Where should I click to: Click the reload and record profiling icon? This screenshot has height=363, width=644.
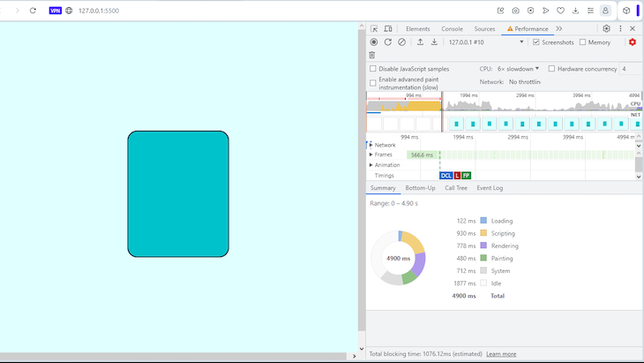click(x=387, y=42)
